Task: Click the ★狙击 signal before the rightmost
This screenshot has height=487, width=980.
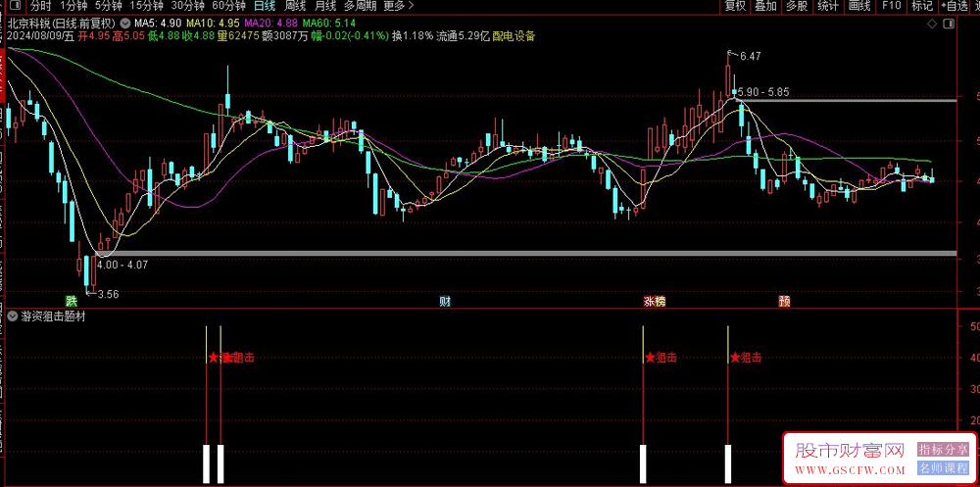Action: [661, 358]
